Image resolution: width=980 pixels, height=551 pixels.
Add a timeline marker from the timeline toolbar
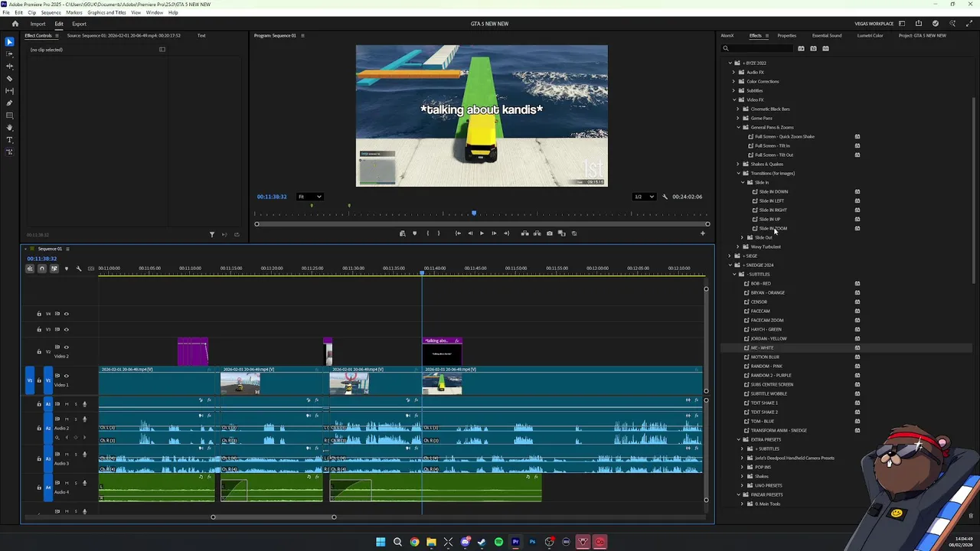[66, 269]
